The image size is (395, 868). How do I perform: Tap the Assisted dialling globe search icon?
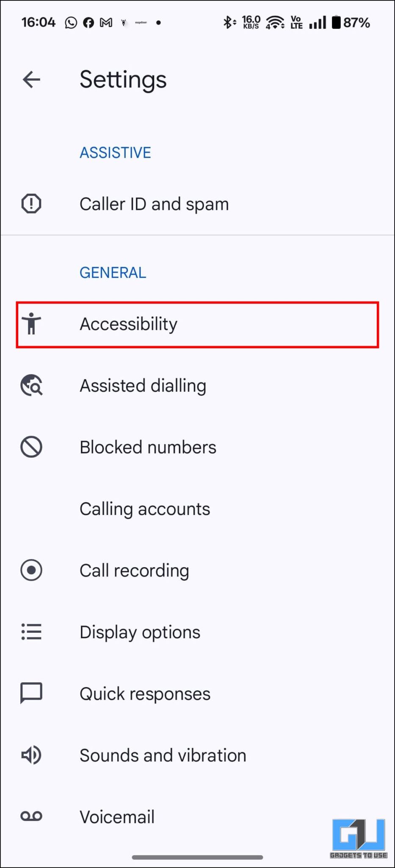click(x=31, y=385)
